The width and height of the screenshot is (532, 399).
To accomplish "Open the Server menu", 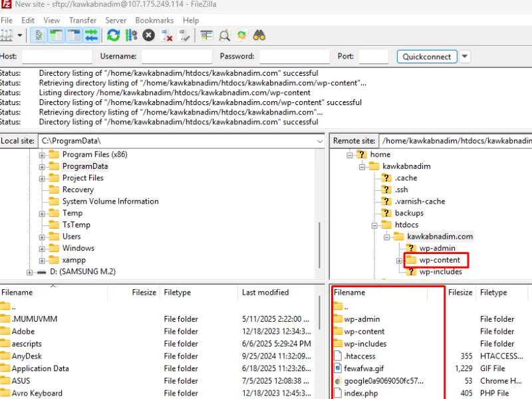I will pos(116,21).
